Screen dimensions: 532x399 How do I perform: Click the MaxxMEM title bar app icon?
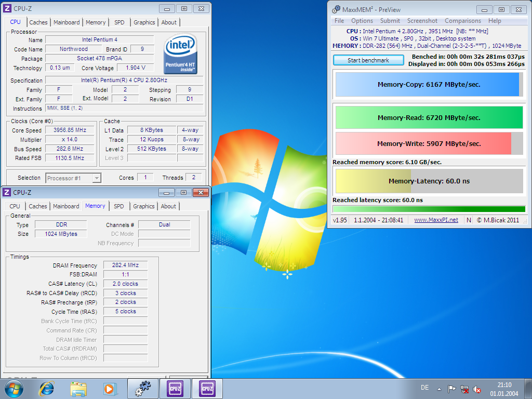[336, 9]
